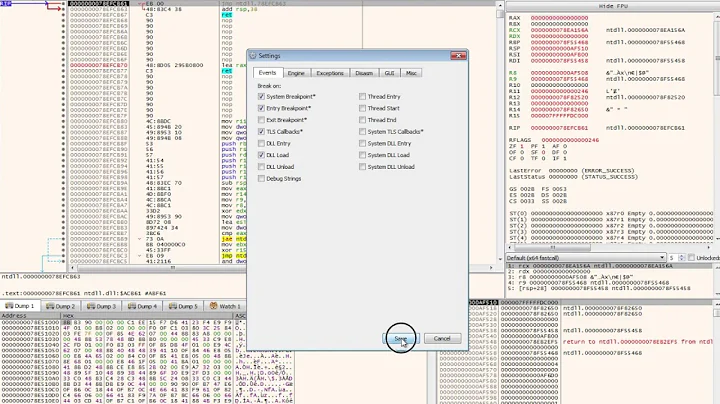Open the Watch 1 tab

click(225, 306)
